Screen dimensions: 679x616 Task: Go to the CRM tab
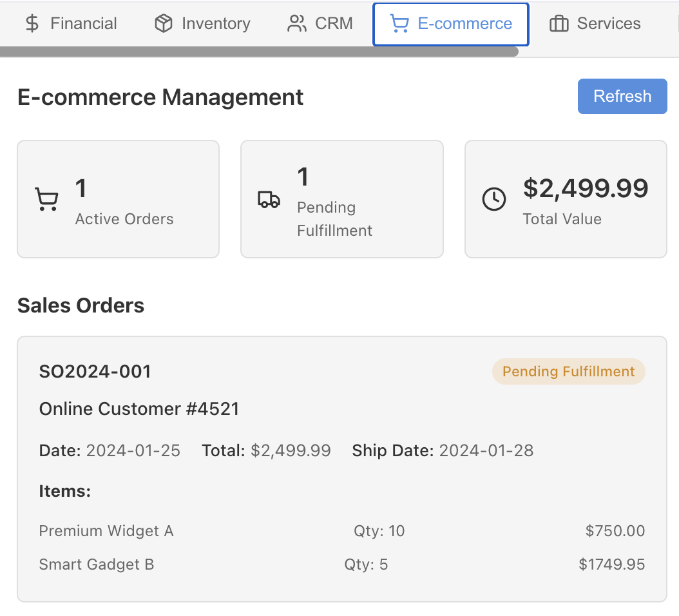(320, 24)
